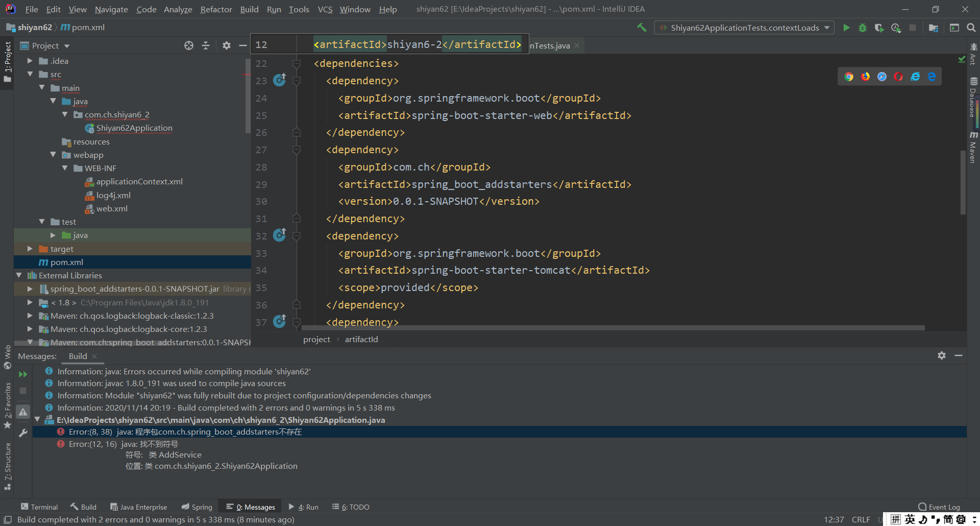Close the Build messages tab
This screenshot has height=526, width=980.
click(95, 356)
